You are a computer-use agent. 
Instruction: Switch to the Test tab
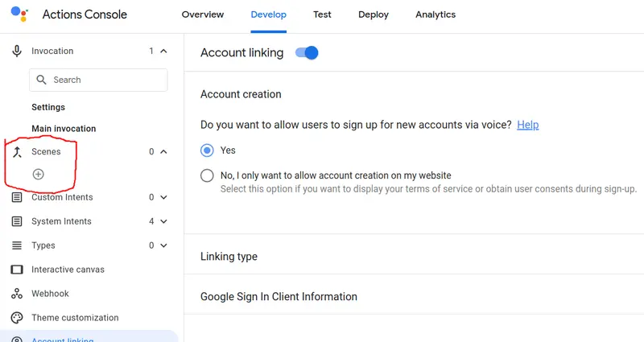click(322, 14)
